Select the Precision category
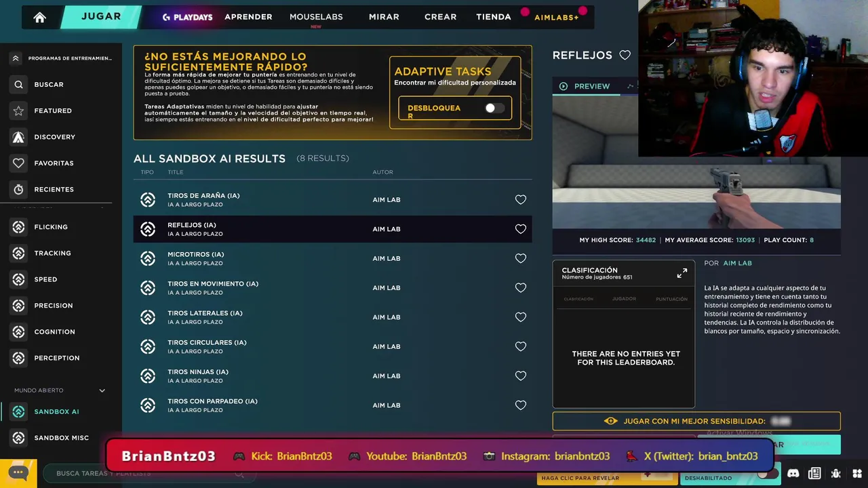The image size is (868, 488). coord(53,306)
